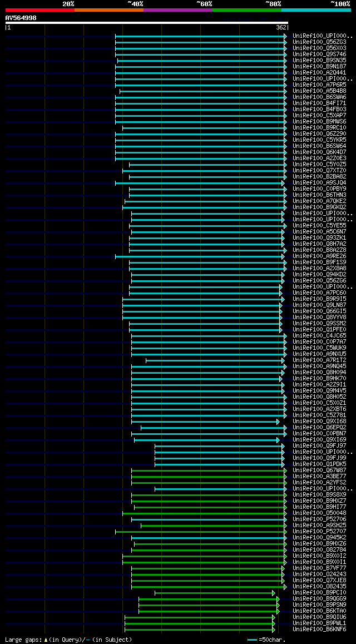
Task: Select hit UniRef100_Q56ZG3
Action: point(319,42)
